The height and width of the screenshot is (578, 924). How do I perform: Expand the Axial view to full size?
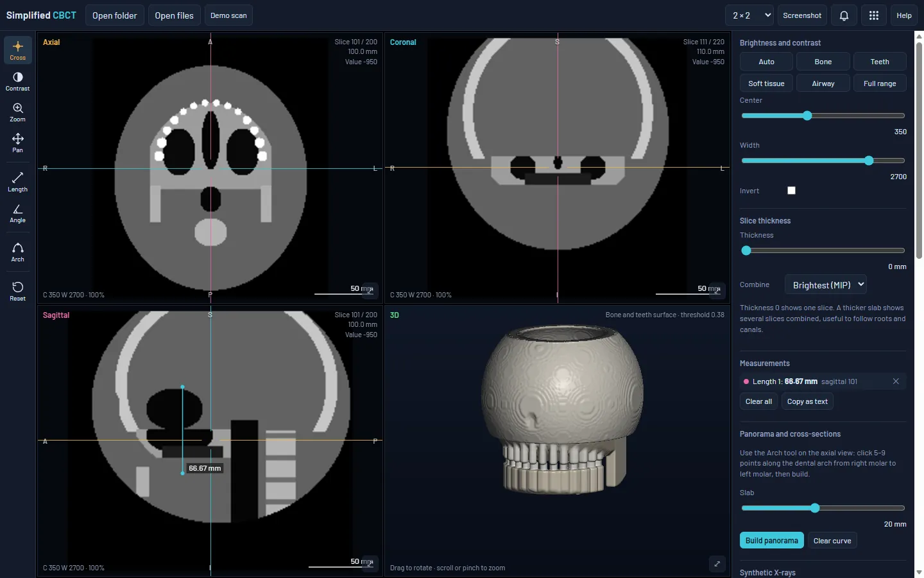370,290
